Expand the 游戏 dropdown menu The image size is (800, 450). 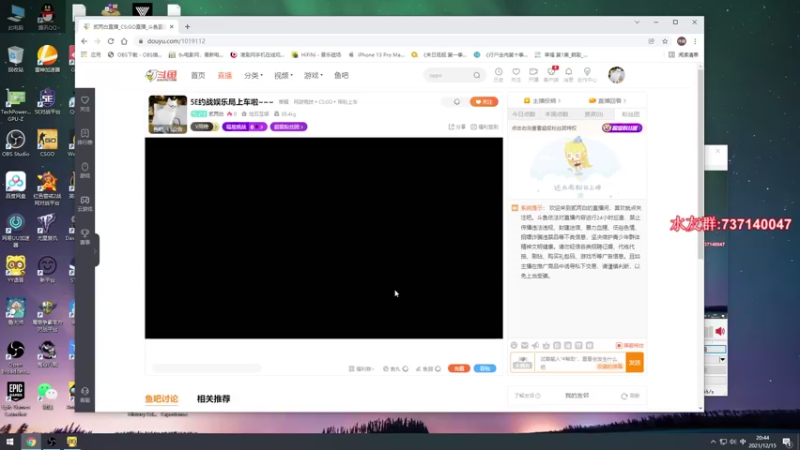(313, 76)
